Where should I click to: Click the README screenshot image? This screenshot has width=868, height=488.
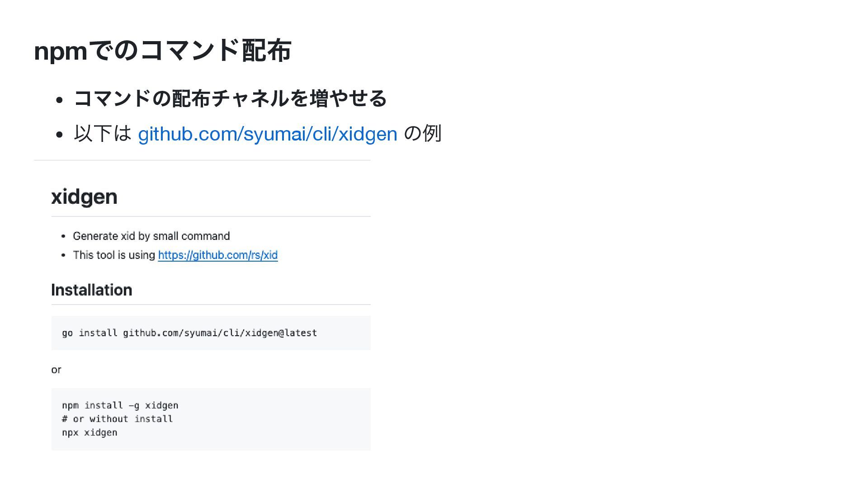coord(202,305)
